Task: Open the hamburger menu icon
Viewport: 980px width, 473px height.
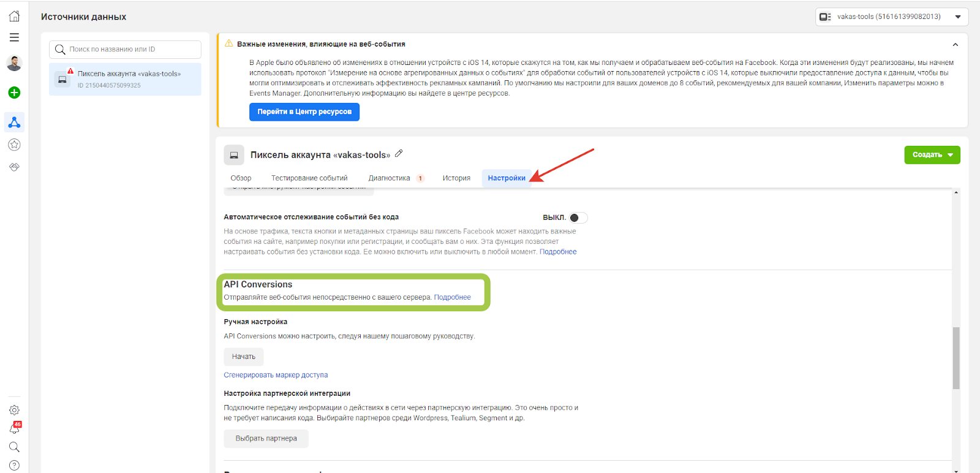Action: [14, 38]
